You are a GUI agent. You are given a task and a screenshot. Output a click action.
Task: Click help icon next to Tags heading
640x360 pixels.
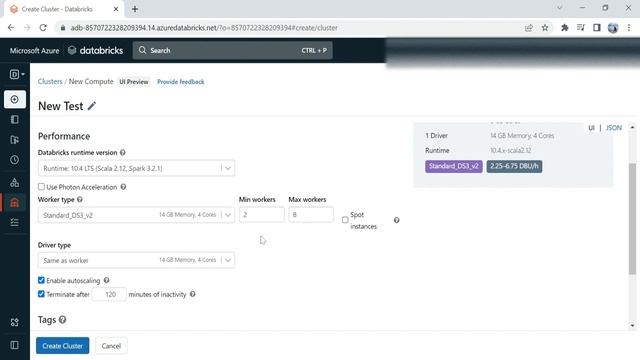coord(62,320)
